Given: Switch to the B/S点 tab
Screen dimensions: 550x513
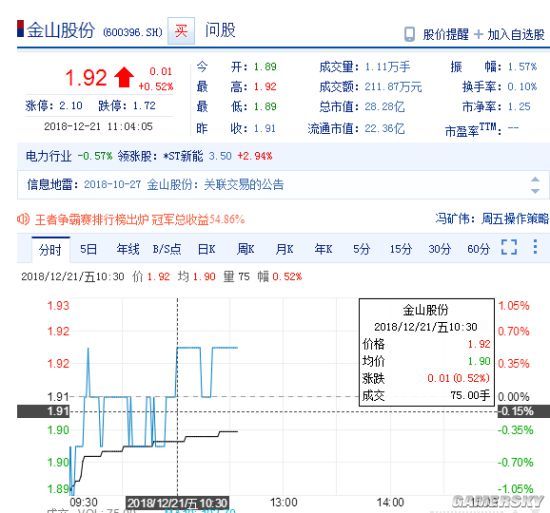Looking at the screenshot, I should point(167,249).
